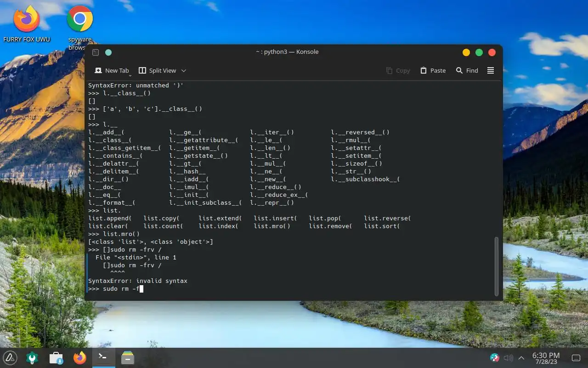
Task: Expand the Split View dropdown
Action: [x=184, y=70]
